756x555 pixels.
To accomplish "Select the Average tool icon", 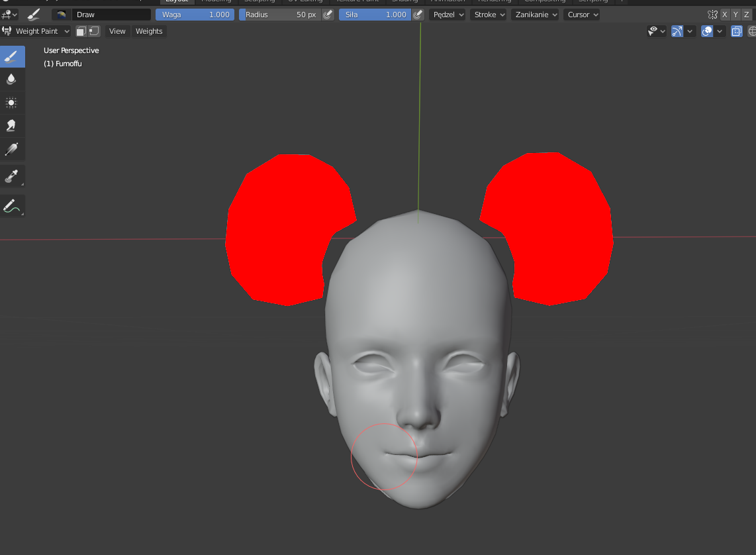I will (11, 102).
